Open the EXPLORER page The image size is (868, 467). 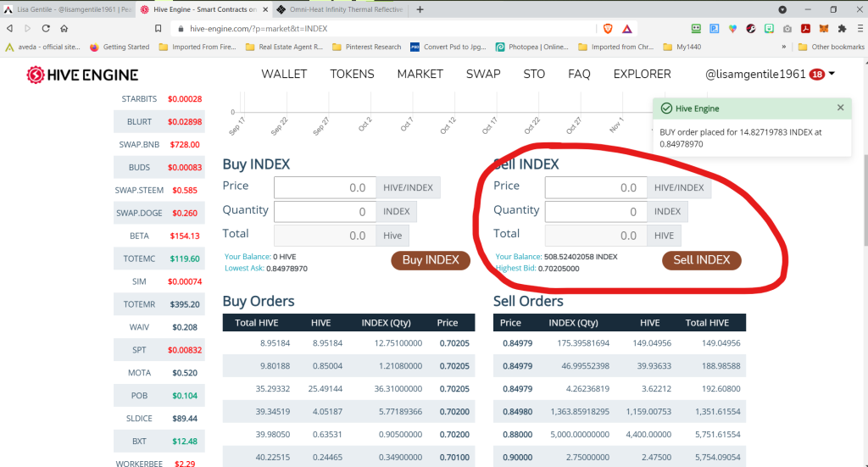[643, 74]
